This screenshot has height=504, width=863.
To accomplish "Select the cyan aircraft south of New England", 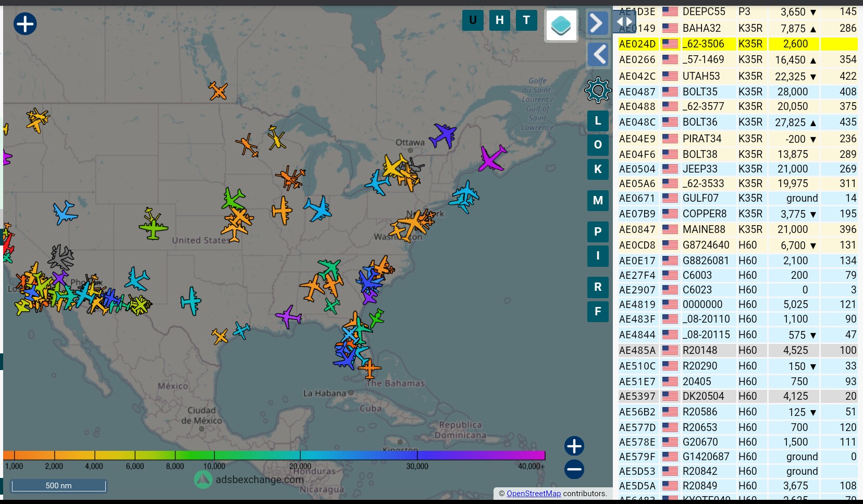I will (x=463, y=197).
